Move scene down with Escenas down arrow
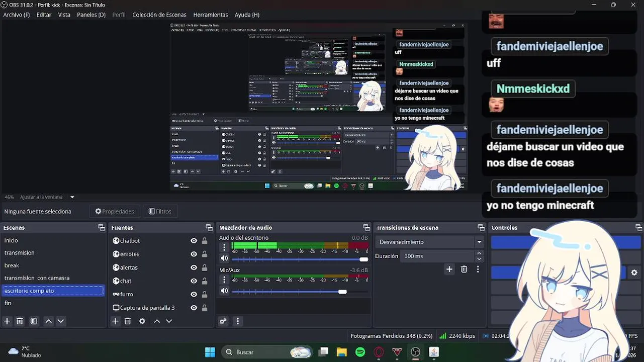This screenshot has width=644, height=362. point(61,321)
